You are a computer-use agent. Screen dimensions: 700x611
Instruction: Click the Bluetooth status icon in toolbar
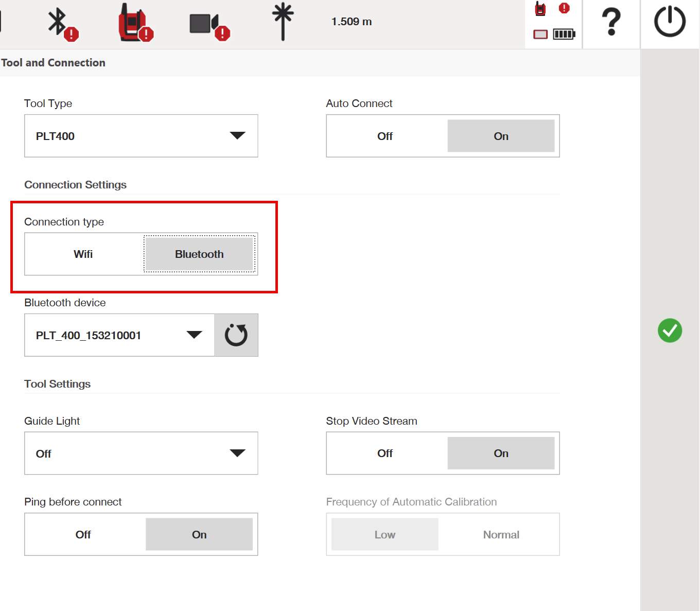coord(62,23)
